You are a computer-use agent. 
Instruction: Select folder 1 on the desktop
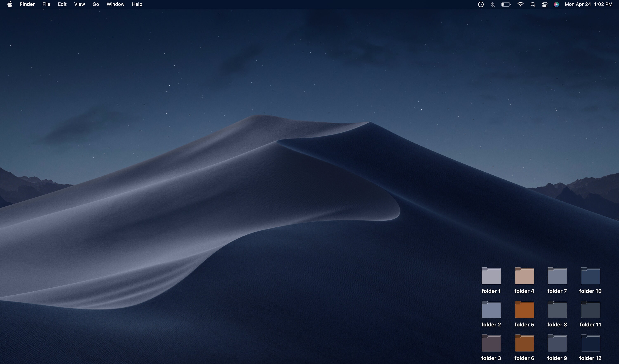pyautogui.click(x=491, y=276)
